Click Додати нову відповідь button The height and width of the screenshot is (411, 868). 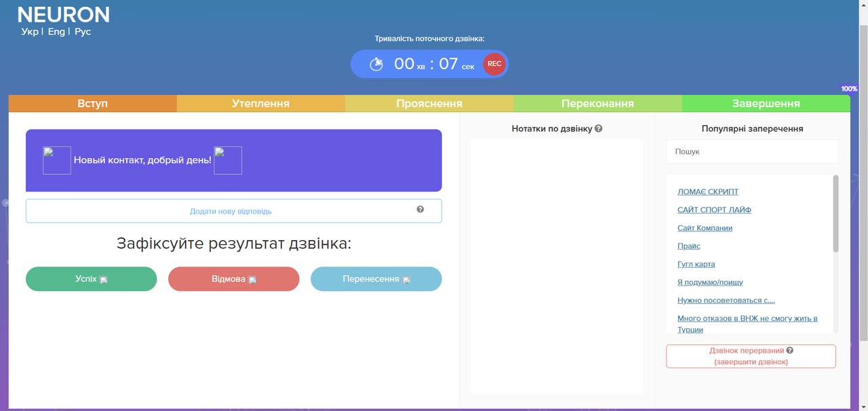click(234, 211)
